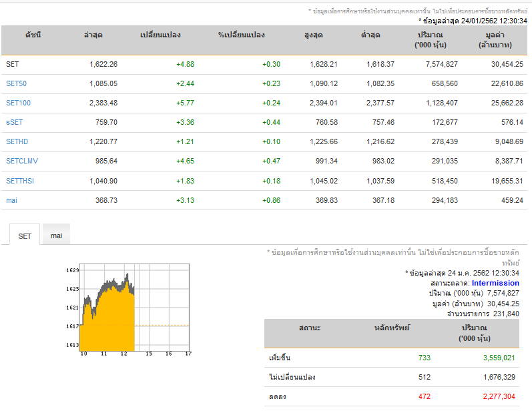
Task: Click the เพิ่มขึ้น row count 733
Action: [x=425, y=358]
